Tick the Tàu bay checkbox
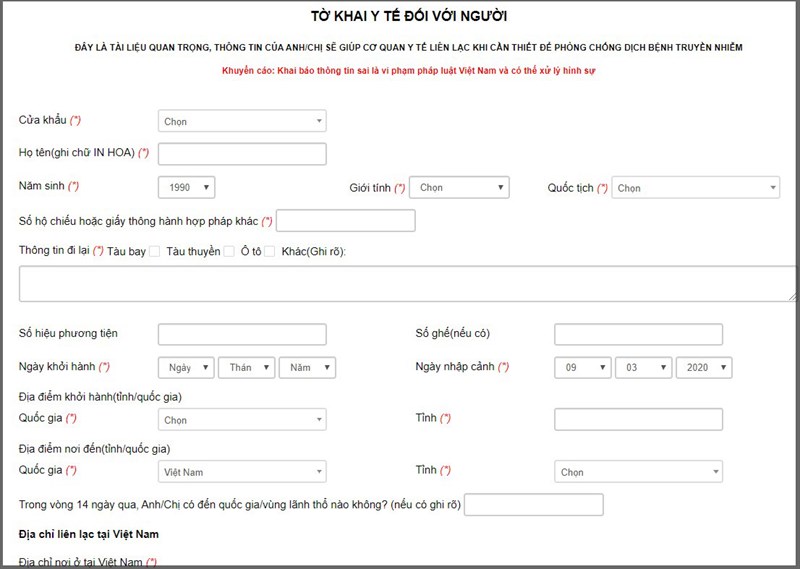 155,252
